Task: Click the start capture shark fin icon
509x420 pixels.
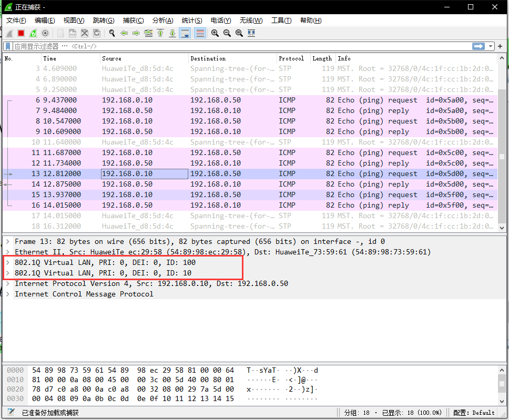Action: pos(9,33)
